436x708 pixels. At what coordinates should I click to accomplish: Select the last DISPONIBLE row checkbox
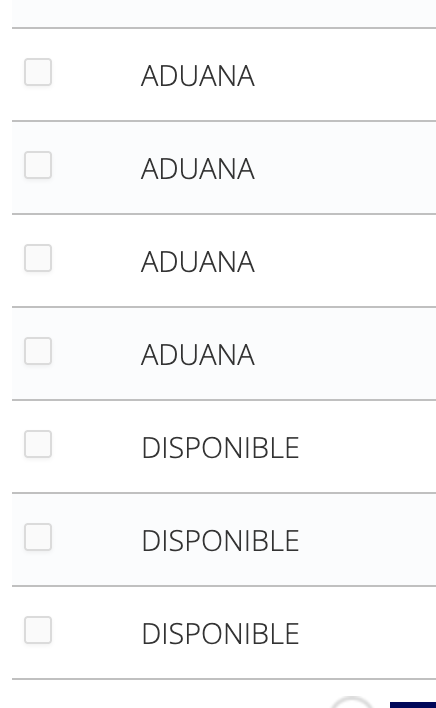click(38, 630)
